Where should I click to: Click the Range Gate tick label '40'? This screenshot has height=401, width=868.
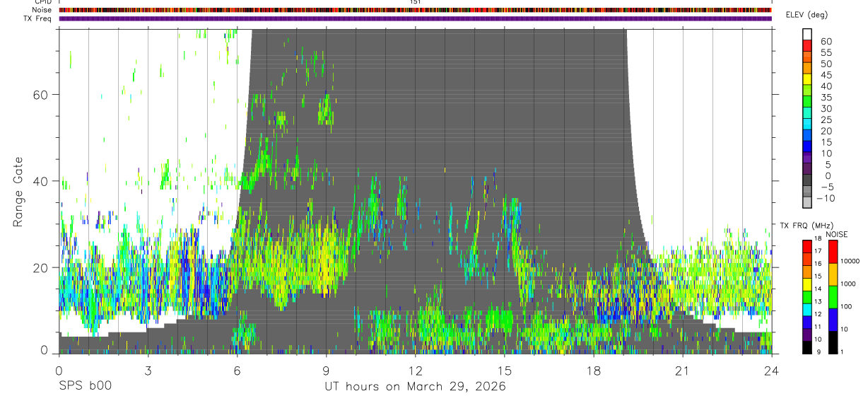[40, 181]
